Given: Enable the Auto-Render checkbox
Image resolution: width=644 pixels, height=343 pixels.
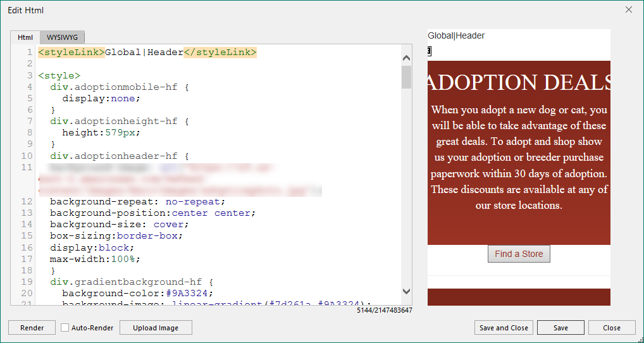Looking at the screenshot, I should click(65, 328).
